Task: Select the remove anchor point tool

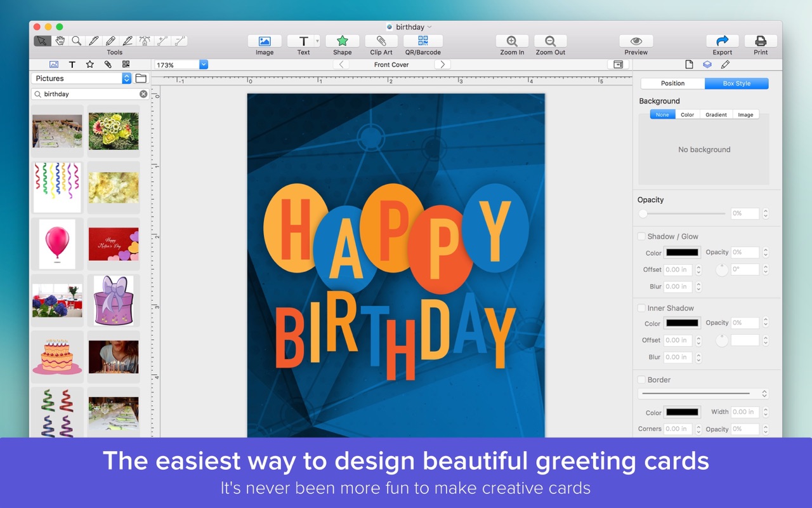Action: [180, 41]
